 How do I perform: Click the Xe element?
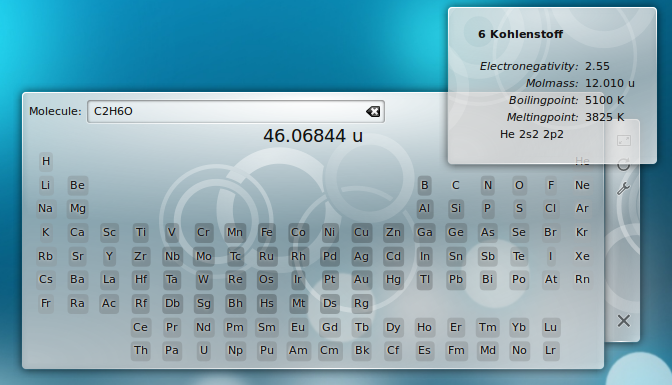click(582, 256)
